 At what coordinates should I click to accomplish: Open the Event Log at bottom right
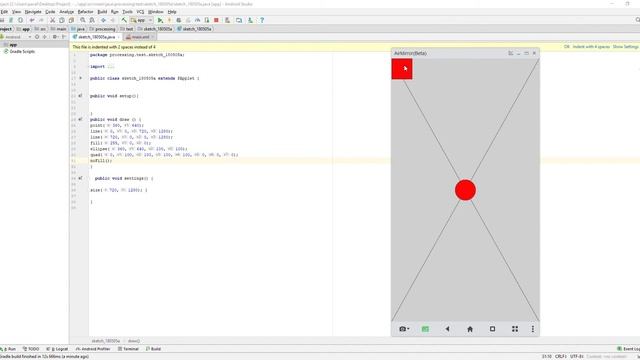pyautogui.click(x=629, y=349)
